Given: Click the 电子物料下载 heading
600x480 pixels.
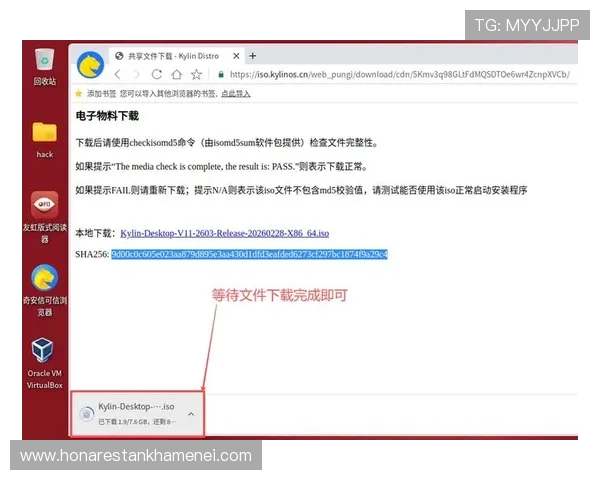Looking at the screenshot, I should [x=107, y=116].
